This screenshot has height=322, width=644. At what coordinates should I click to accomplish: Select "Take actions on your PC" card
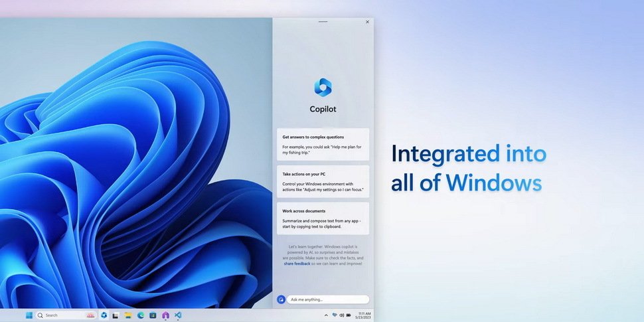(x=323, y=181)
